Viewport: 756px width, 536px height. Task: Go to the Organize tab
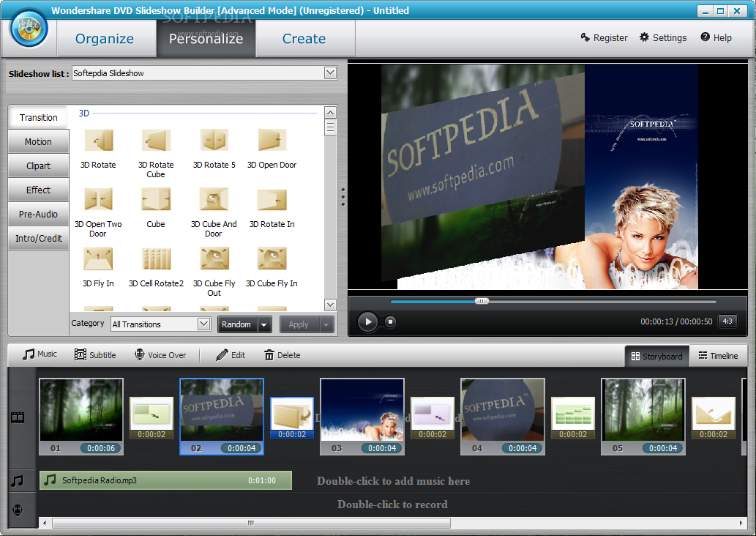[x=105, y=39]
